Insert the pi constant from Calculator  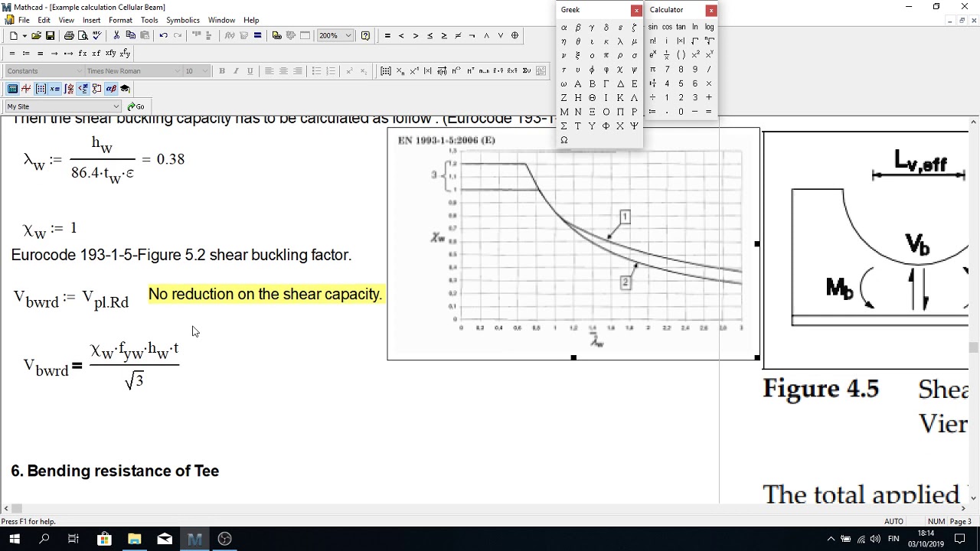(652, 69)
